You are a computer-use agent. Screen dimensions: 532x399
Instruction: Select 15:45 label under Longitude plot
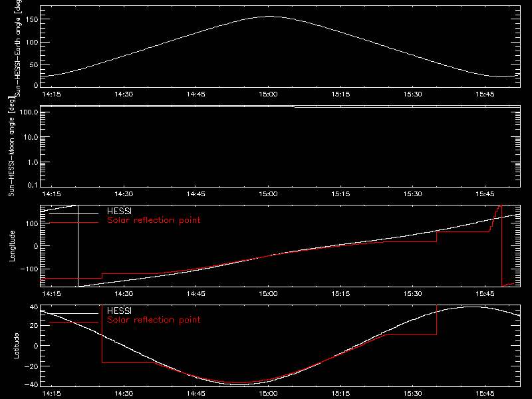[x=485, y=294]
